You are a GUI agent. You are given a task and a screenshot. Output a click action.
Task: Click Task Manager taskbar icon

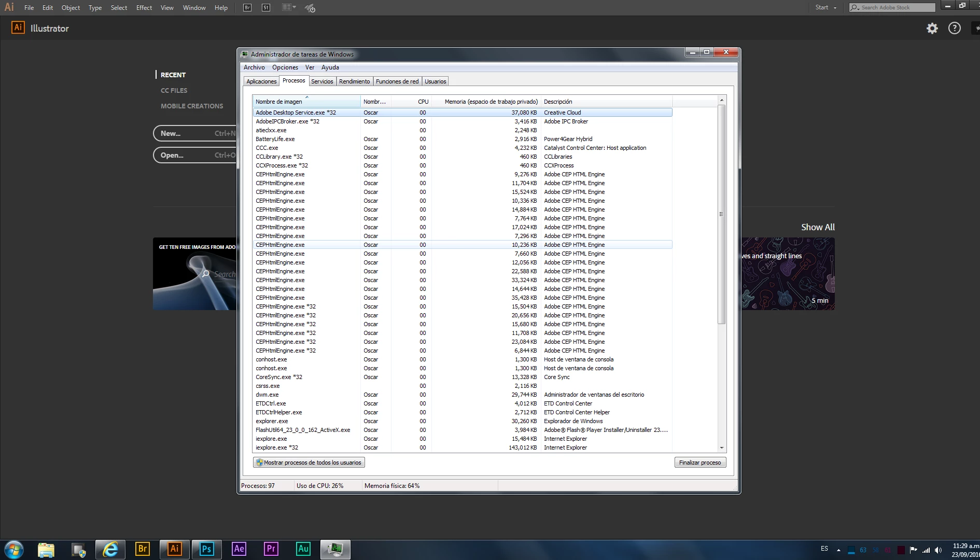[335, 549]
